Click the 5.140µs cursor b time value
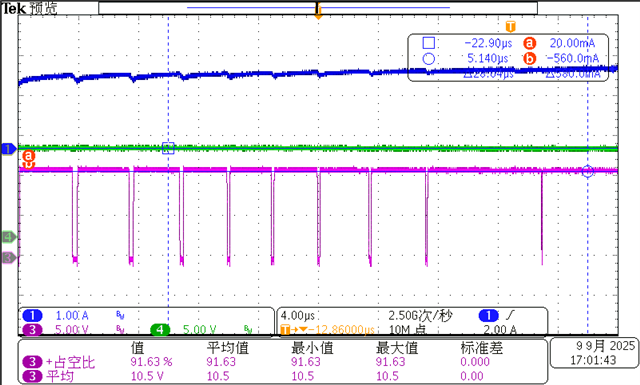Image resolution: width=640 pixels, height=385 pixels. [488, 59]
